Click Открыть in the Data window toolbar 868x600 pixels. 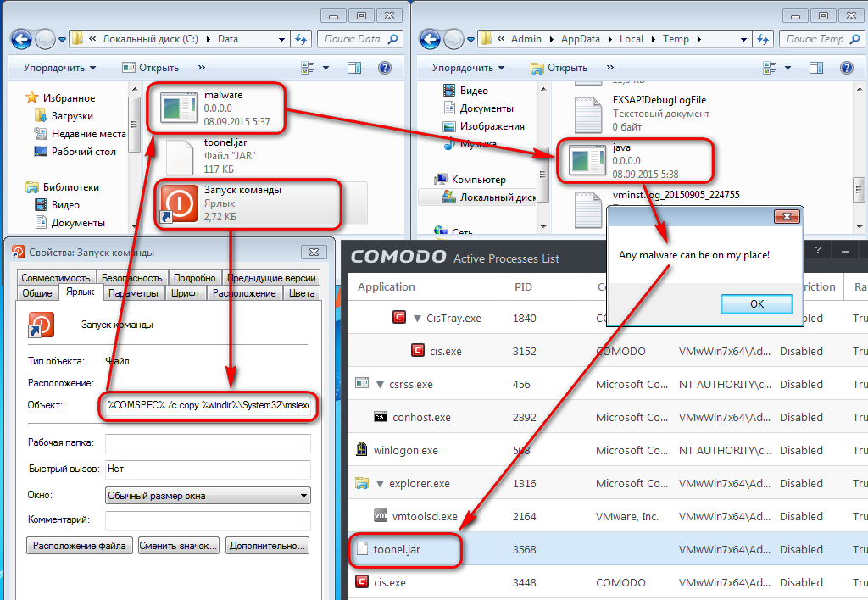[151, 68]
